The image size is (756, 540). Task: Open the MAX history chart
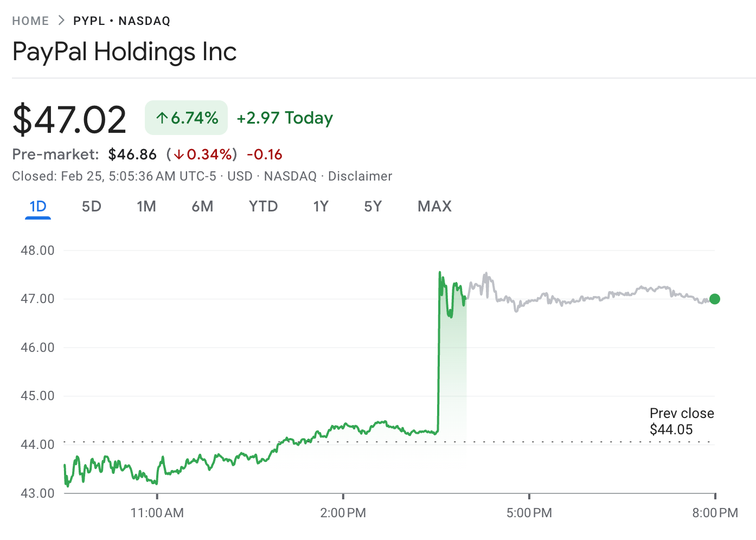click(x=434, y=207)
